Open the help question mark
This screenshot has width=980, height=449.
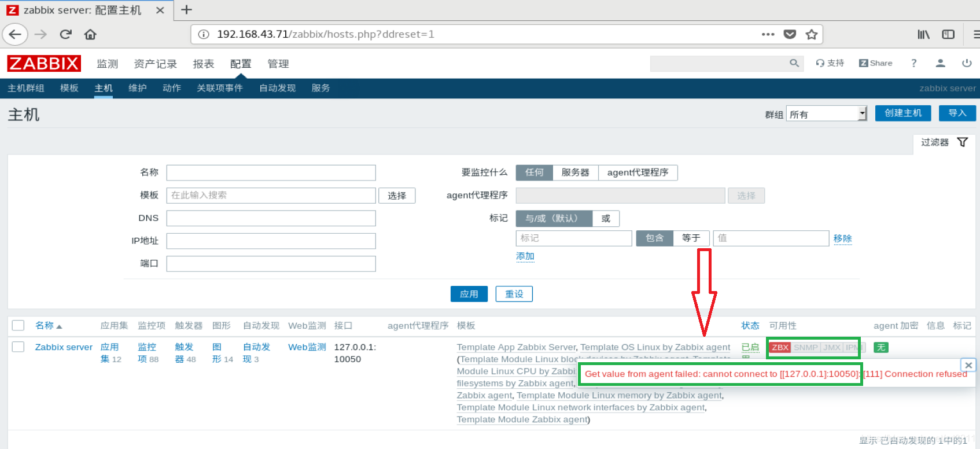click(914, 63)
